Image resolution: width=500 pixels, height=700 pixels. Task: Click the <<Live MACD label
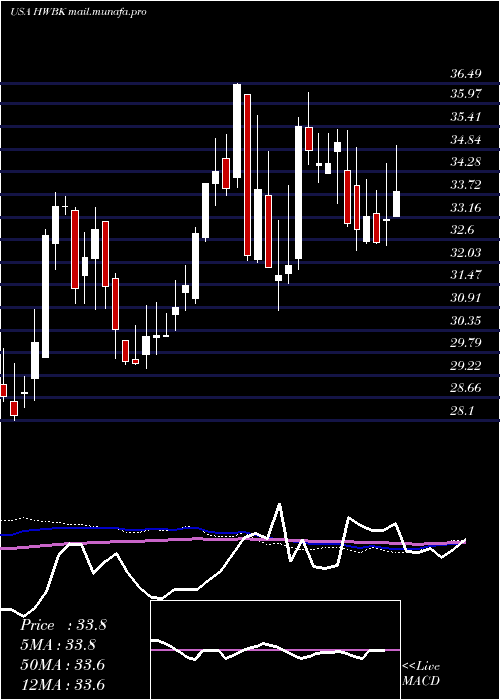[x=421, y=673]
